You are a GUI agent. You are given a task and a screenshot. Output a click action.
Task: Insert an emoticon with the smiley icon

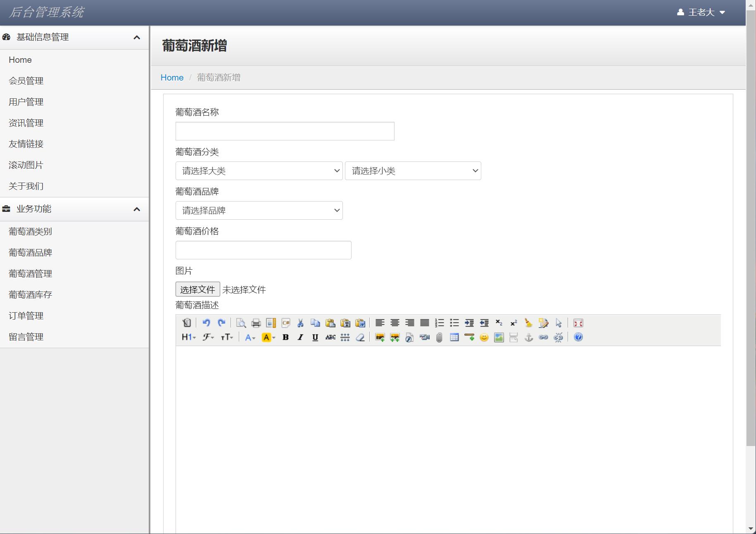(484, 337)
